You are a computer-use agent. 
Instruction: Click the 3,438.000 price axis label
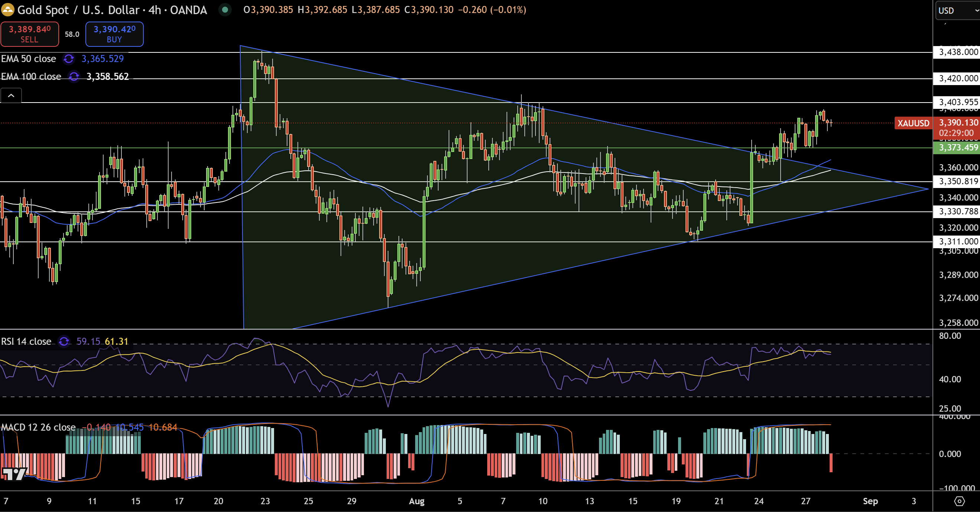coord(957,52)
